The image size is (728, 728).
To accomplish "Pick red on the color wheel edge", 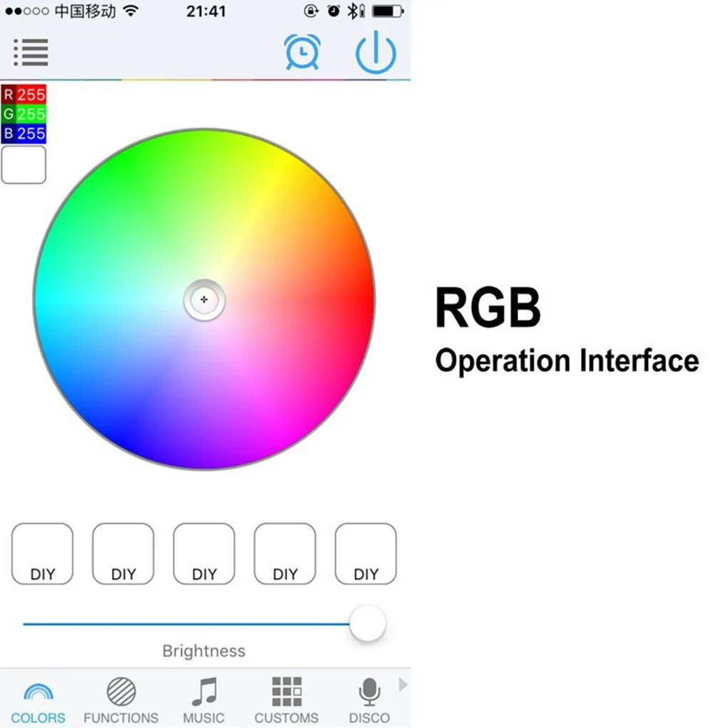I will pos(365,300).
